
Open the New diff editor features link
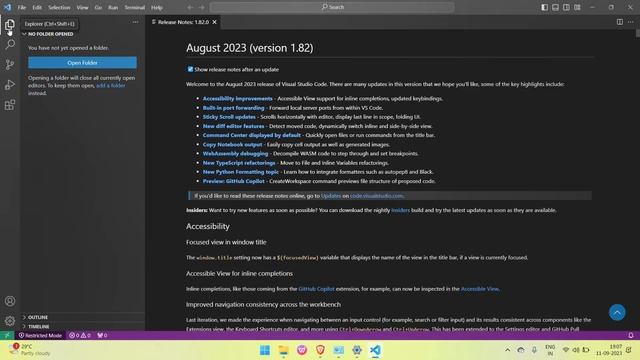tap(233, 126)
